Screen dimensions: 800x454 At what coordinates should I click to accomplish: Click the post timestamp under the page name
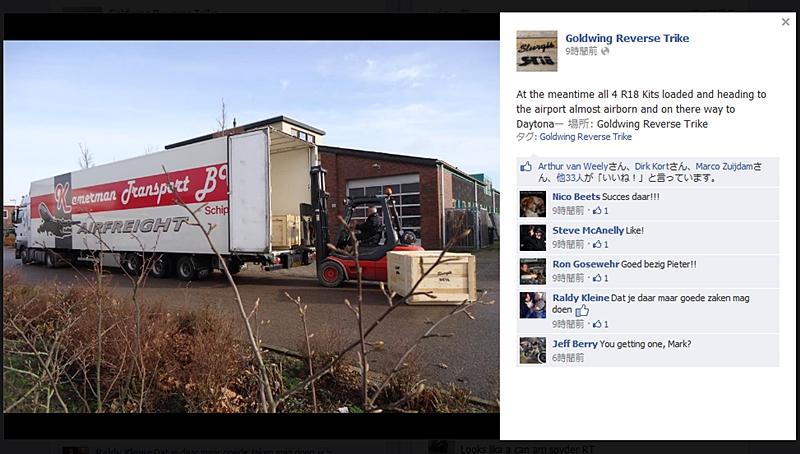click(x=581, y=51)
